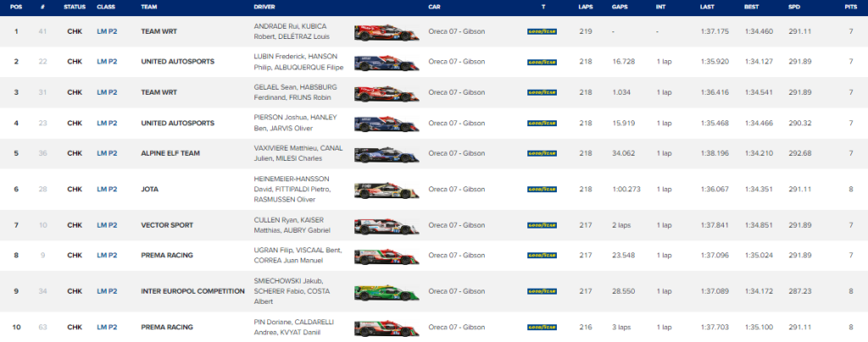Viewport: 868px width, 342px height.
Task: Click last lap time 1:37.175
Action: coord(713,31)
